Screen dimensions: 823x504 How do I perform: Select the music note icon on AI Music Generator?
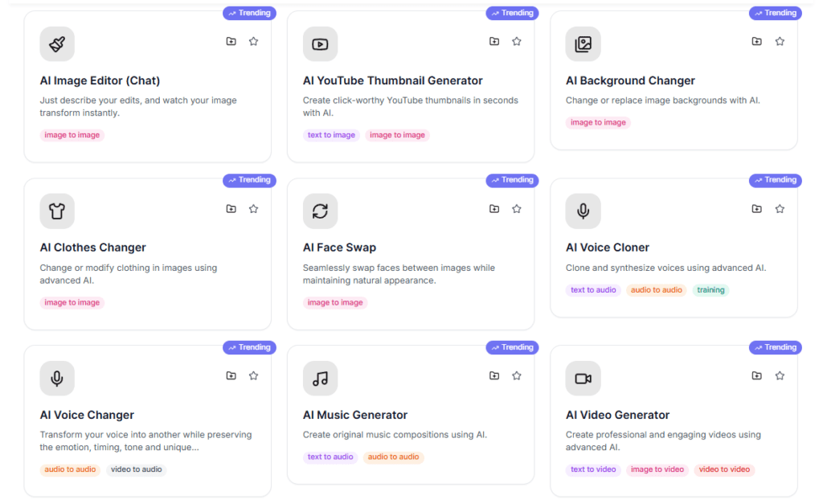point(320,379)
